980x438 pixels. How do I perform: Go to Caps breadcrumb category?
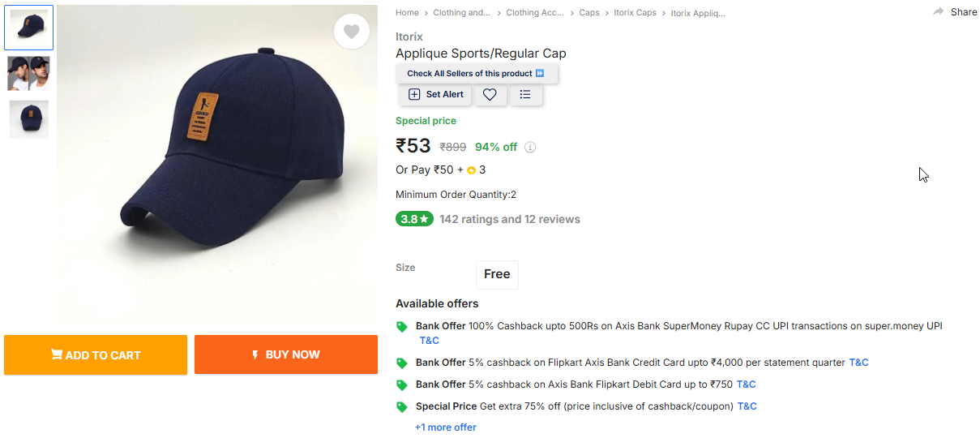pos(589,13)
